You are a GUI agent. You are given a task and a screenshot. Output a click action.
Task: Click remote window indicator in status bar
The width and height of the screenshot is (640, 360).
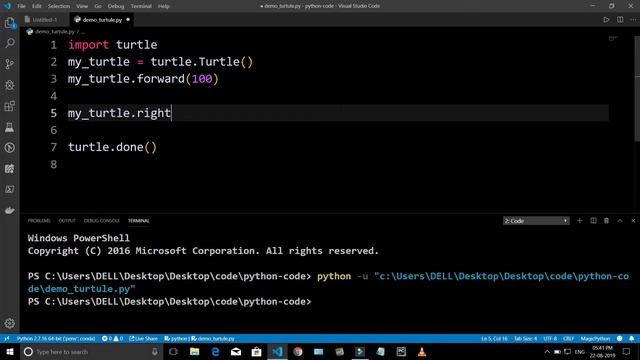coord(7,339)
